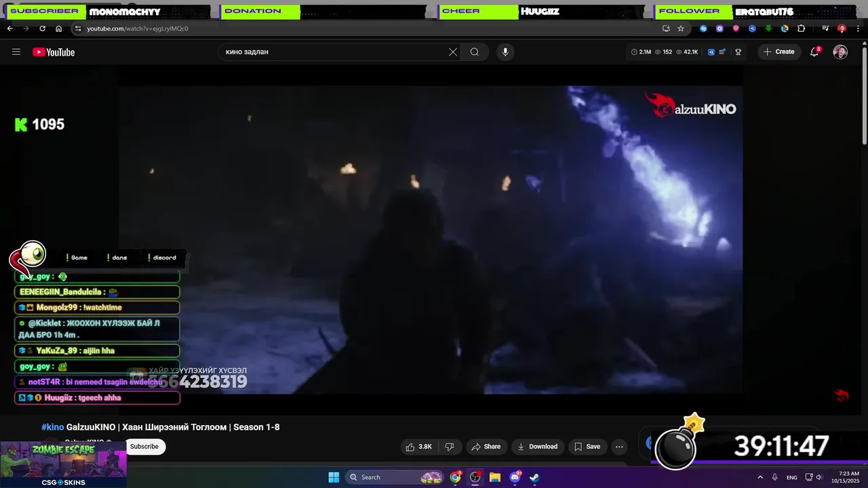The image size is (868, 488).
Task: Bookmark this page with the star icon
Action: 681,28
